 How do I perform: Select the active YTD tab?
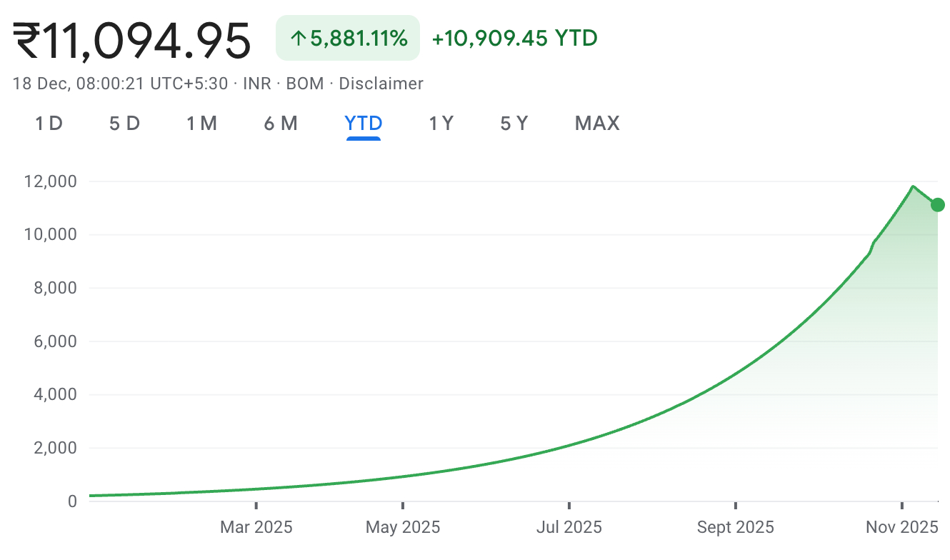coord(364,124)
